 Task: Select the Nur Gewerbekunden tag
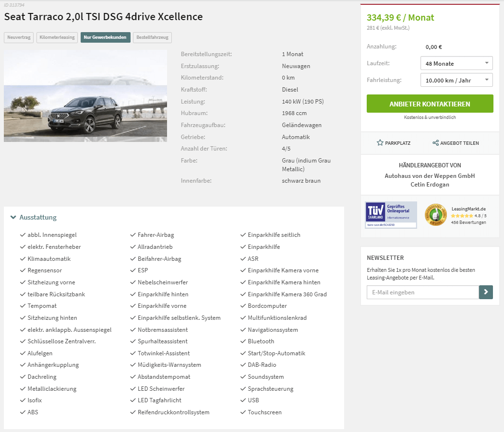coord(105,37)
